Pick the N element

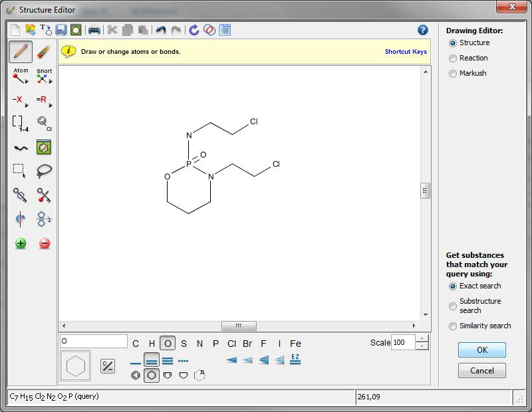pyautogui.click(x=199, y=344)
